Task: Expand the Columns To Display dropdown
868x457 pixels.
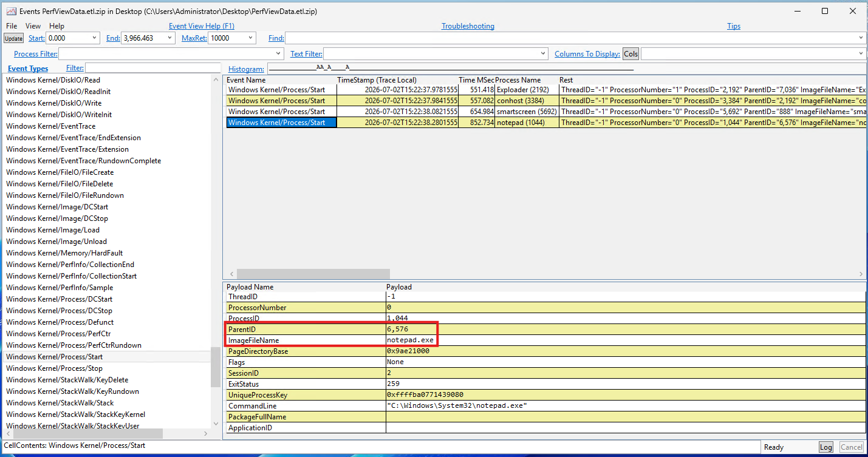Action: tap(861, 54)
